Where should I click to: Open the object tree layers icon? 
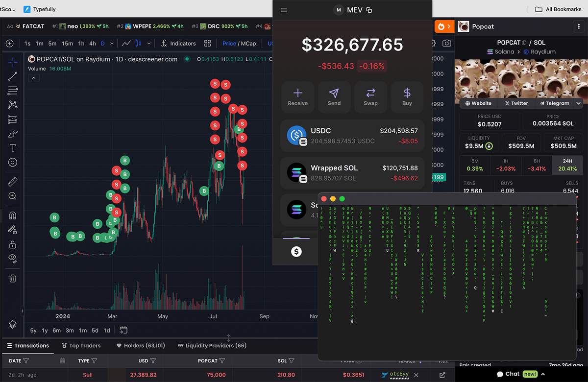pyautogui.click(x=13, y=324)
